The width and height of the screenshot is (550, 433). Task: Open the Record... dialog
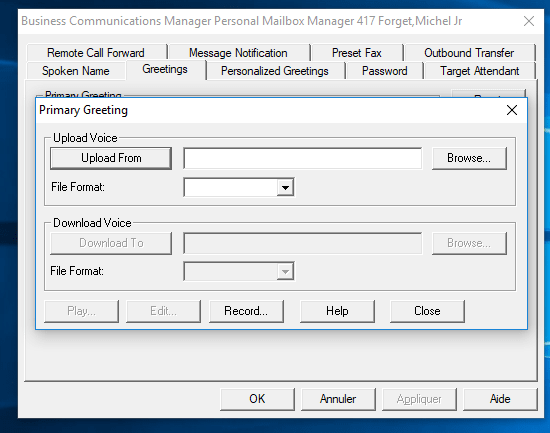pyautogui.click(x=246, y=311)
